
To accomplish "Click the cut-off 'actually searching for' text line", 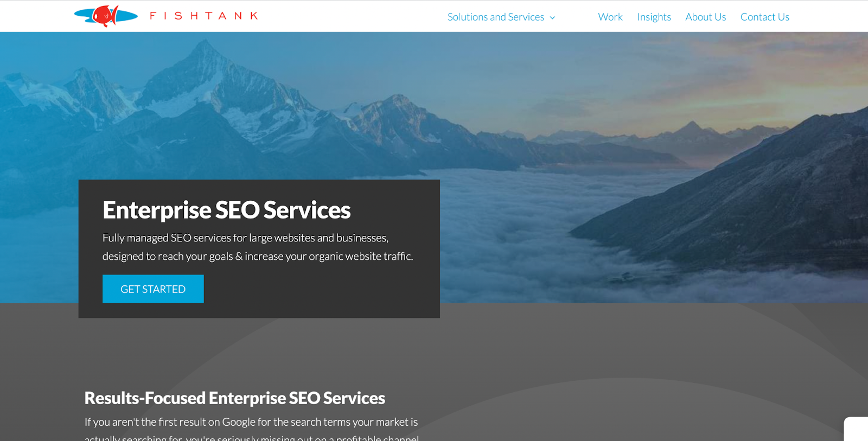I will pos(251,437).
